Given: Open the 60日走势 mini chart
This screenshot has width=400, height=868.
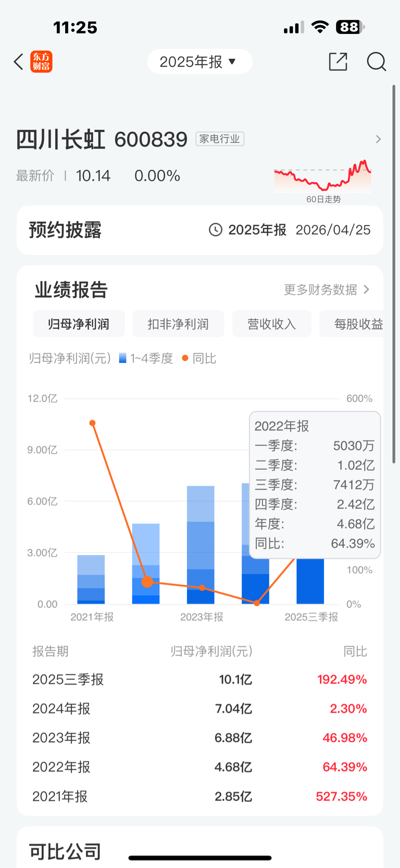Looking at the screenshot, I should point(323,181).
